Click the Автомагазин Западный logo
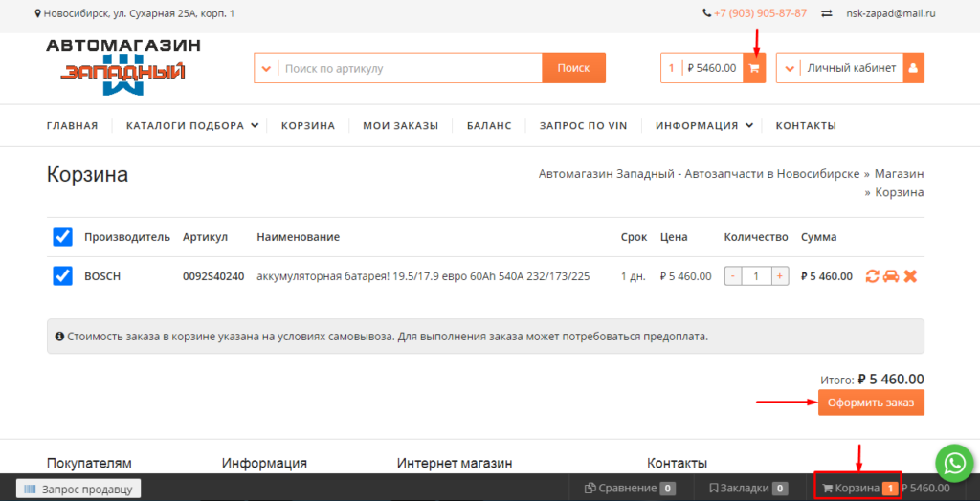Image resolution: width=980 pixels, height=501 pixels. pyautogui.click(x=122, y=68)
